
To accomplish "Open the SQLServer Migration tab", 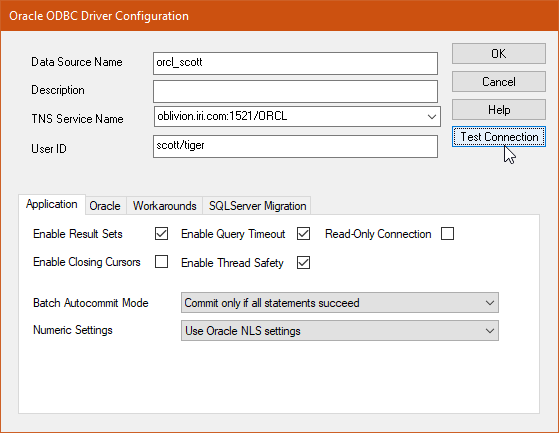I will (x=257, y=206).
